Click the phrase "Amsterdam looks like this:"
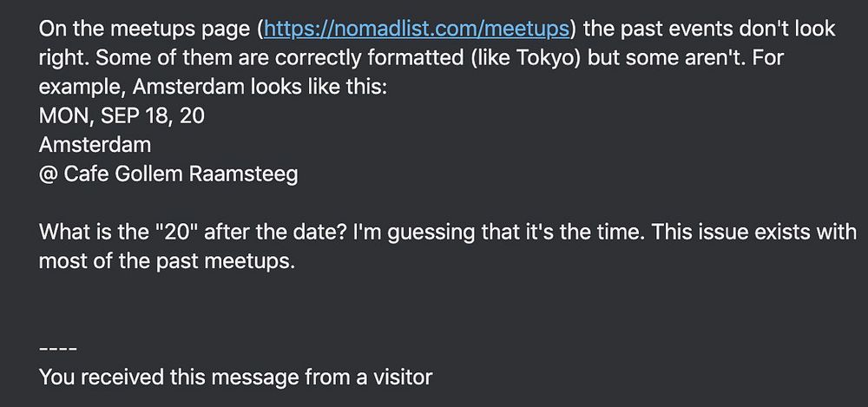Viewport: 868px width, 407px height. pos(260,87)
